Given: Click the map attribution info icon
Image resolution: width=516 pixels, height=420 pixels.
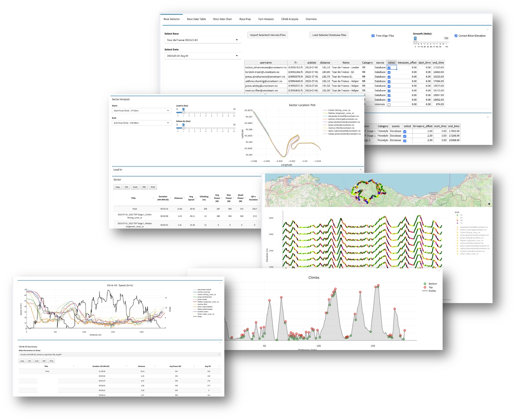Looking at the screenshot, I should (x=489, y=204).
